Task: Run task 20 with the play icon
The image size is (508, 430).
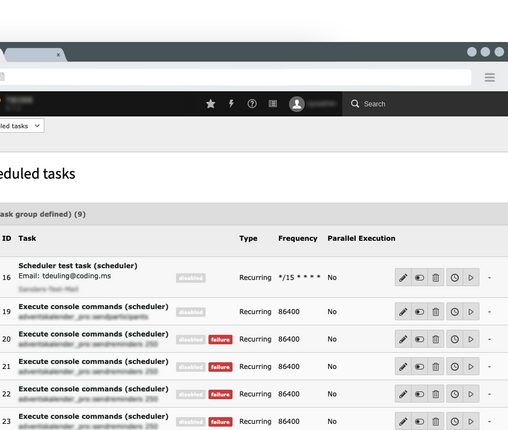Action: coord(471,339)
